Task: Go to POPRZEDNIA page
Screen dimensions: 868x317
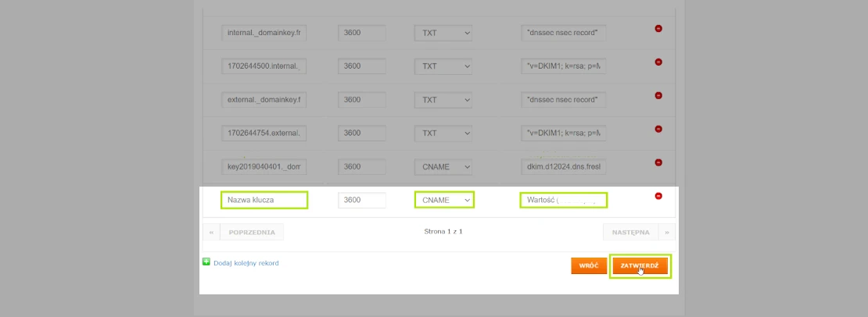Action: click(252, 232)
